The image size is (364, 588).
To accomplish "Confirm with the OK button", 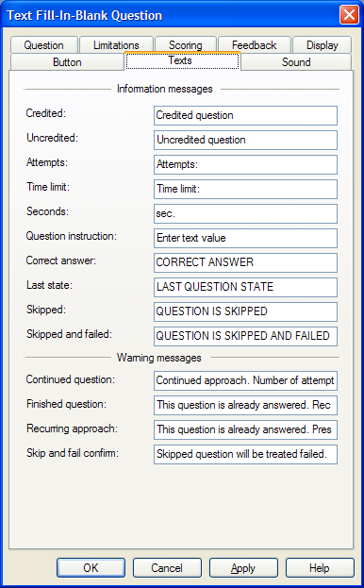I will (x=91, y=568).
